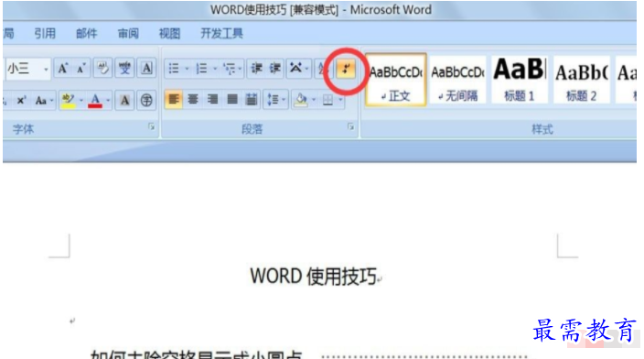Expand the numbering list arrow

click(214, 69)
